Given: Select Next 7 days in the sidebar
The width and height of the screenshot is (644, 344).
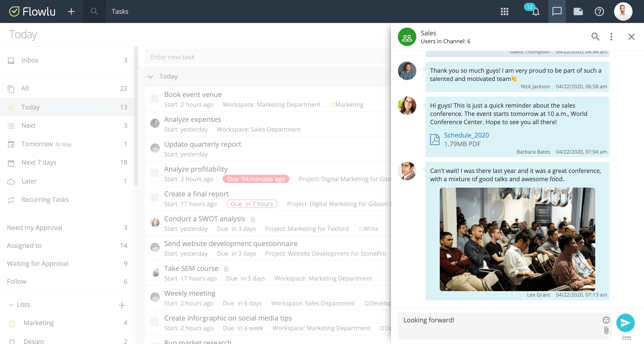Looking at the screenshot, I should pyautogui.click(x=39, y=162).
